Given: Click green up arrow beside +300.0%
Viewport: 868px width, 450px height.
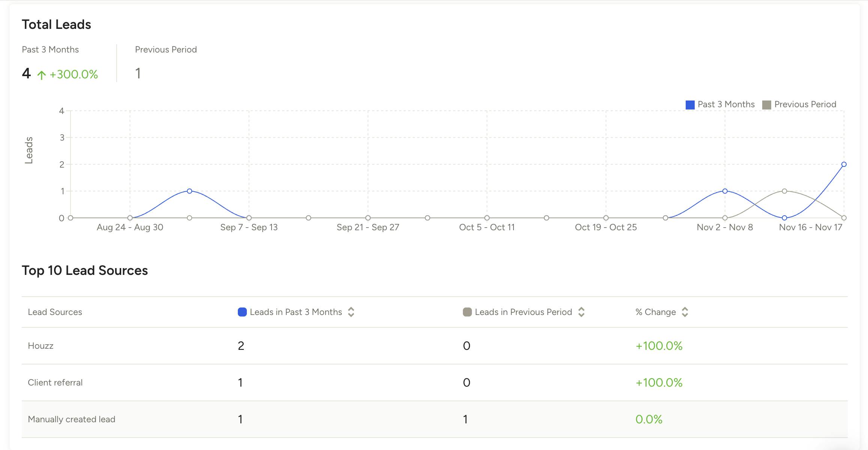Looking at the screenshot, I should tap(42, 75).
